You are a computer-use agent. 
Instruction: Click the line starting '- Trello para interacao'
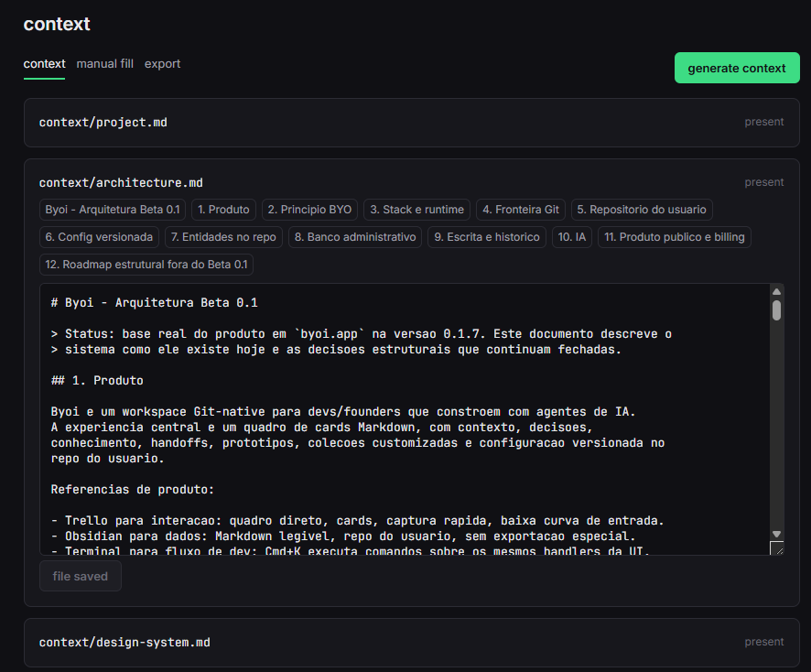(x=357, y=521)
